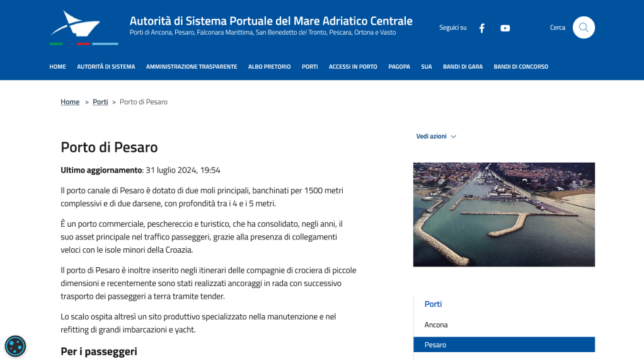Screen dimensions: 644x361
Task: Expand the Vedi azioni dropdown
Action: pos(436,136)
